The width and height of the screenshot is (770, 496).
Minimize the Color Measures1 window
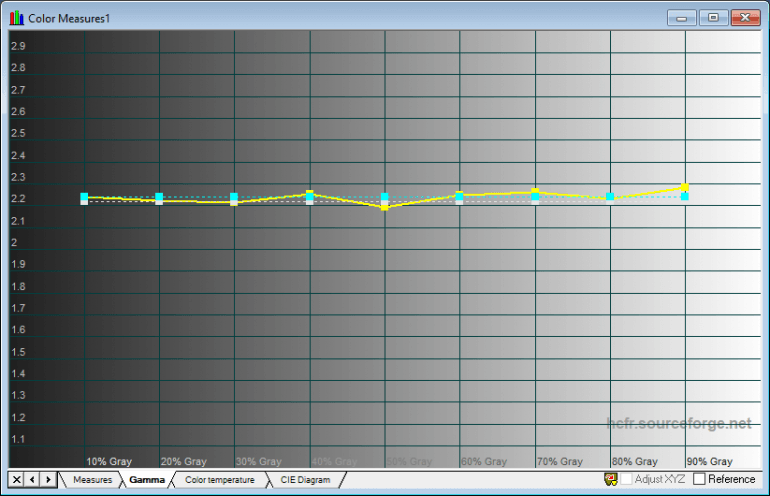point(683,17)
